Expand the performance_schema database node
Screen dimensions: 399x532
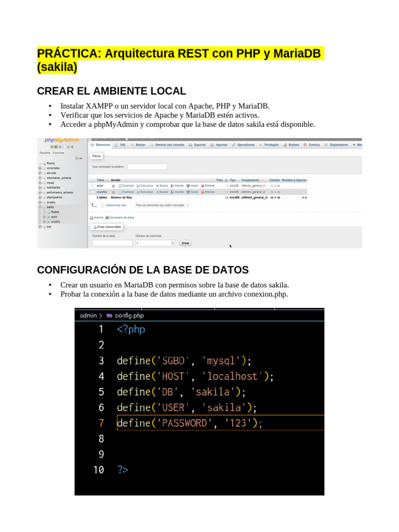pos(40,192)
